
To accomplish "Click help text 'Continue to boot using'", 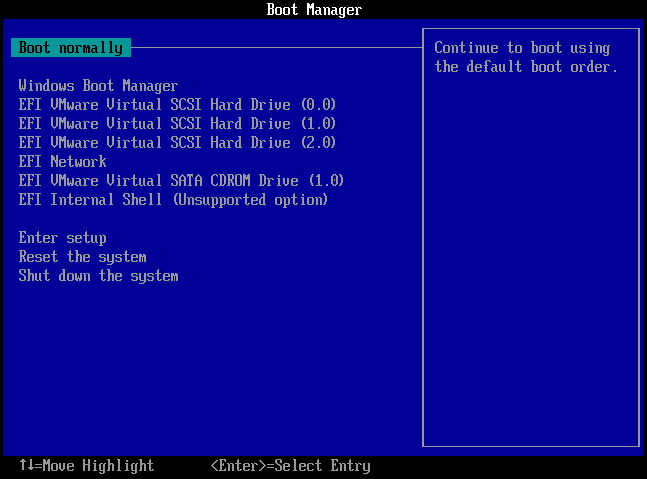I will [522, 48].
